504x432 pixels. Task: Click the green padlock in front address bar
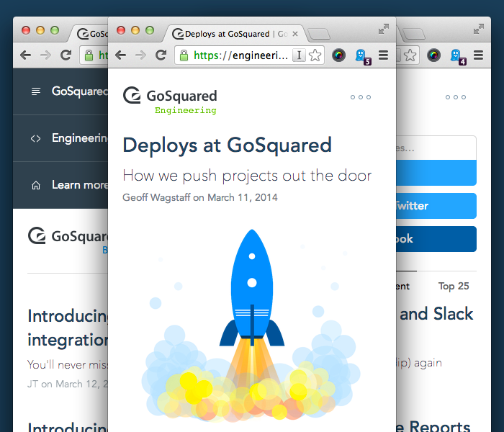click(184, 55)
